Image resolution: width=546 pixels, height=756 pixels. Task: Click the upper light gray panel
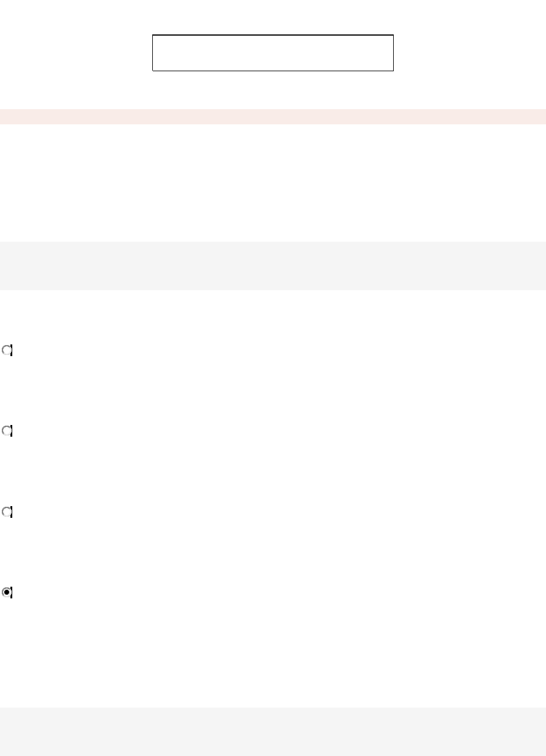[273, 266]
